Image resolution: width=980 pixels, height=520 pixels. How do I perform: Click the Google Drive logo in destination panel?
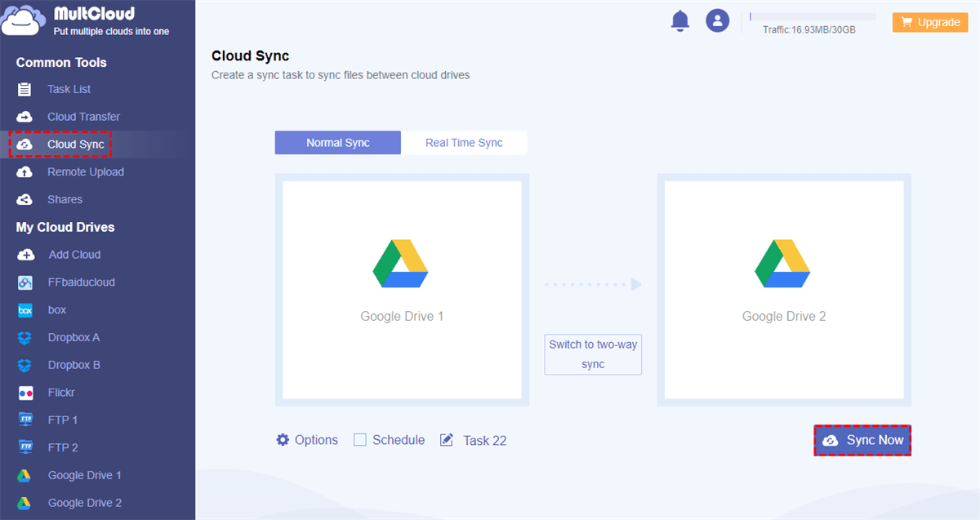[x=783, y=264]
